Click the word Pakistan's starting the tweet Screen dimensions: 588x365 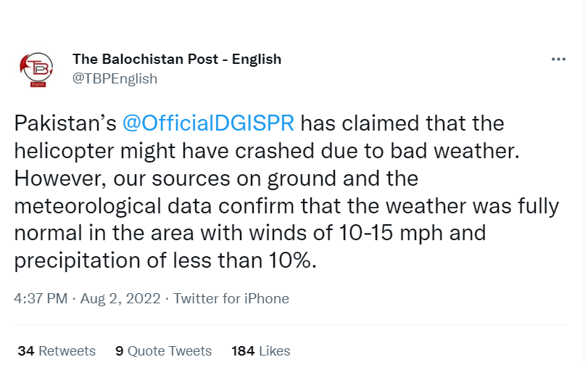point(65,123)
